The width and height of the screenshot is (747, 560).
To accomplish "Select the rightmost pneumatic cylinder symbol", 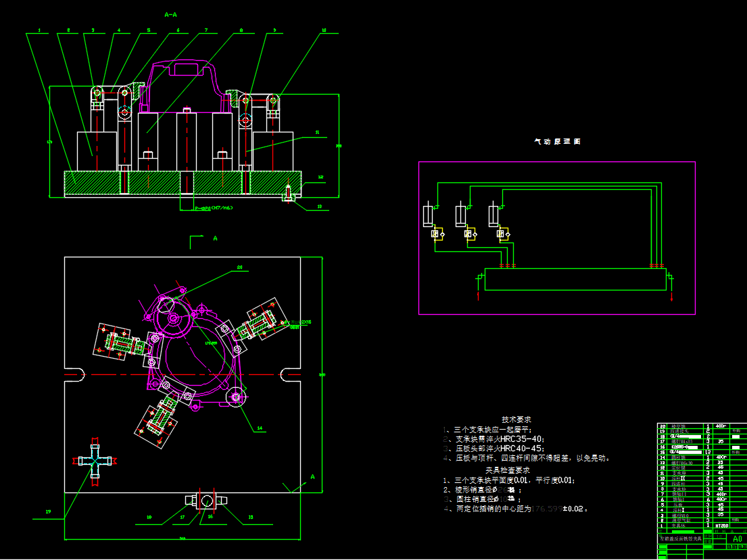I will [x=494, y=215].
